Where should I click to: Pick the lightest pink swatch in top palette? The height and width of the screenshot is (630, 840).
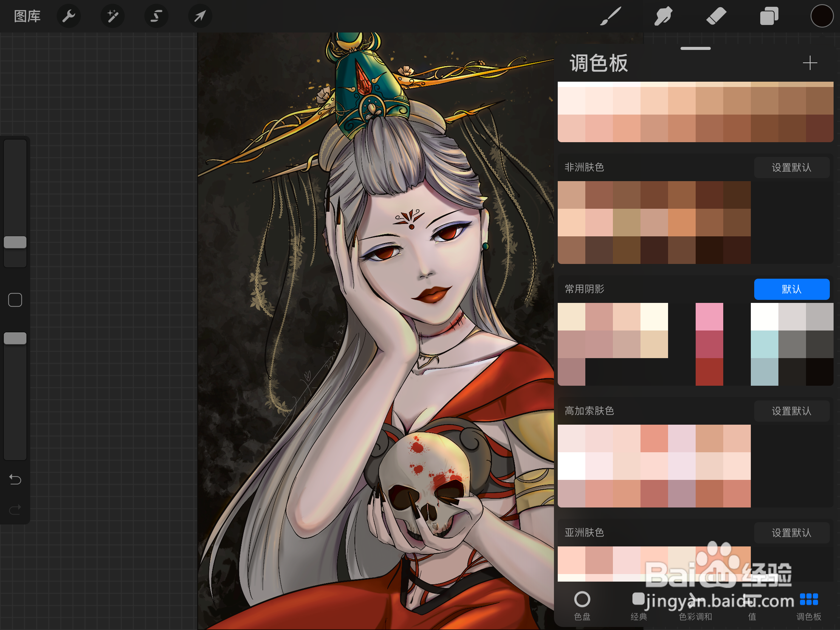pyautogui.click(x=571, y=101)
